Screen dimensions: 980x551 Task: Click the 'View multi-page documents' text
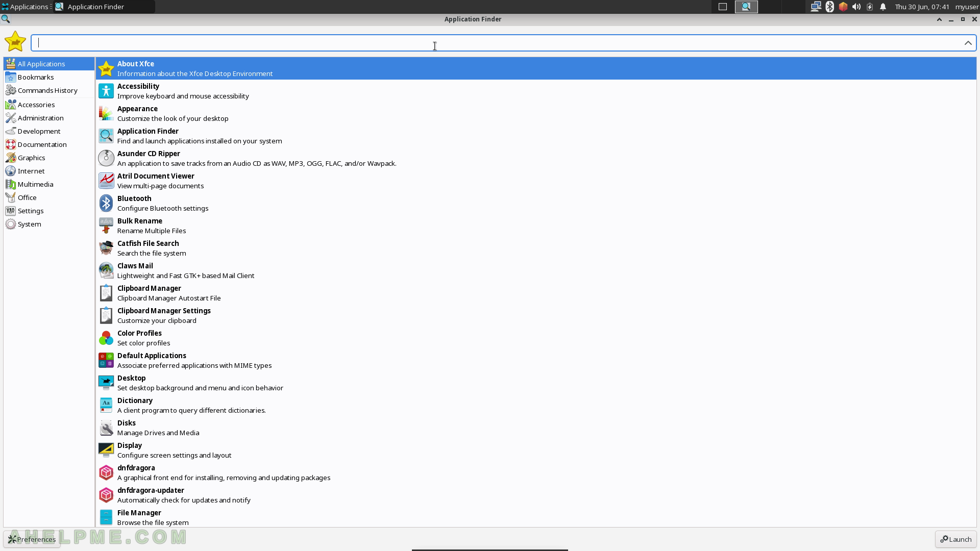point(160,186)
